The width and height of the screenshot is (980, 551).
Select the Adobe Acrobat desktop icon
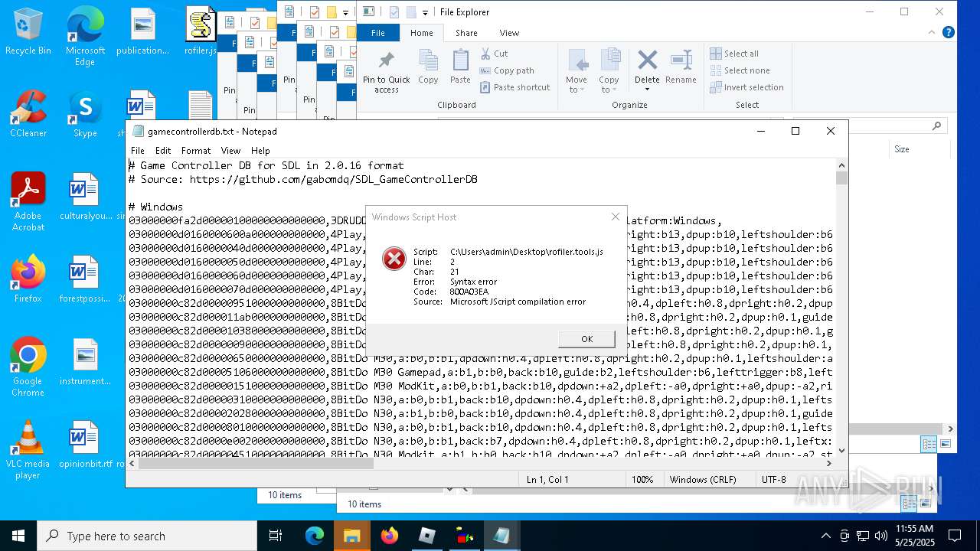point(28,202)
